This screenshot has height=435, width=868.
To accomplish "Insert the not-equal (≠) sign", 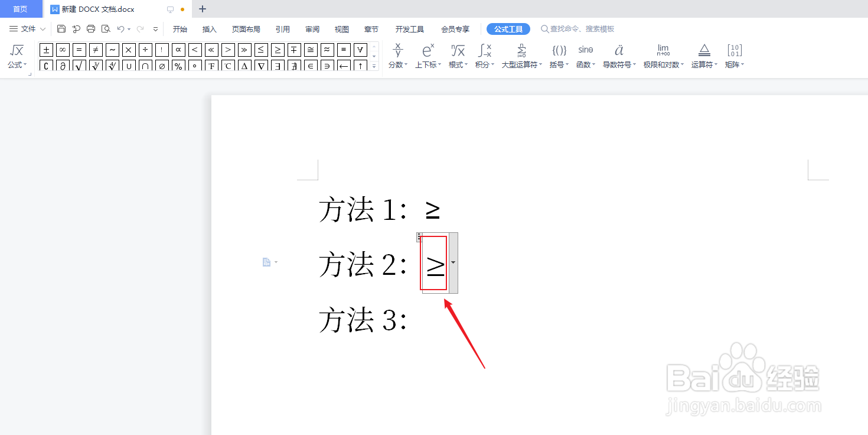I will click(x=95, y=50).
